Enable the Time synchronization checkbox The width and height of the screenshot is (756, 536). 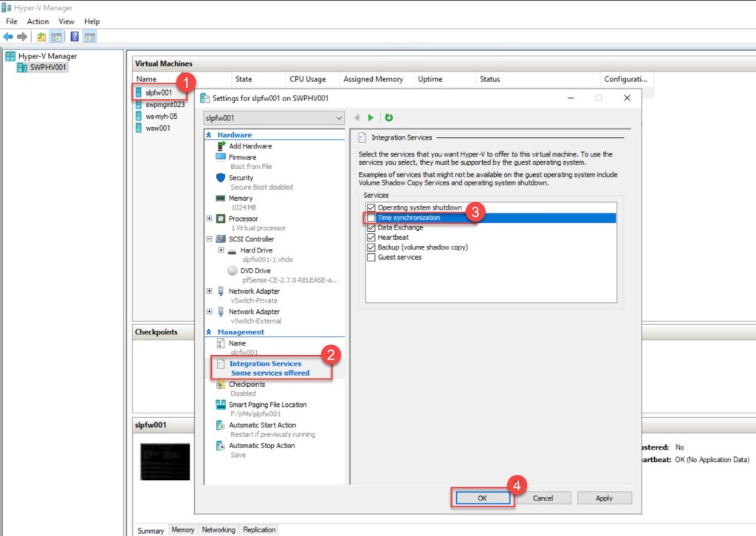tap(371, 219)
